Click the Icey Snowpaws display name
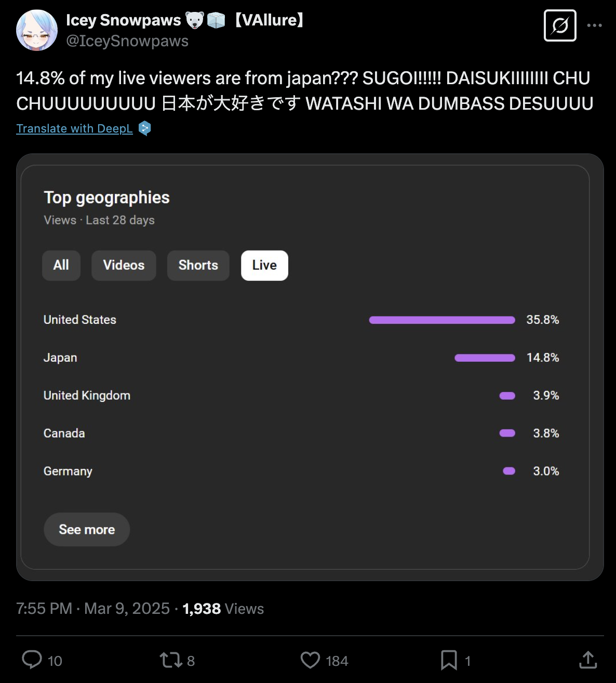The height and width of the screenshot is (683, 616). pos(124,20)
